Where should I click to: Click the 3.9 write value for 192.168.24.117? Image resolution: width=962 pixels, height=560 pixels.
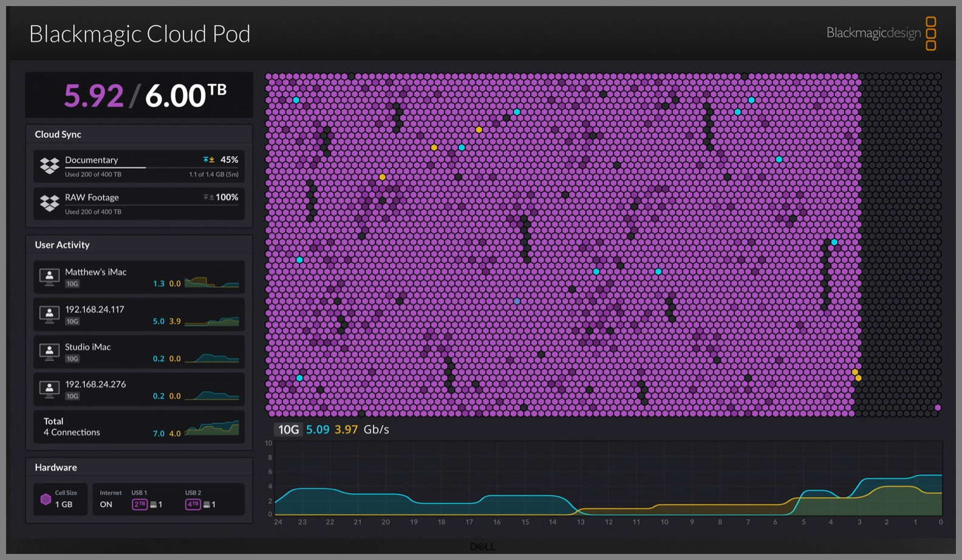(x=175, y=321)
